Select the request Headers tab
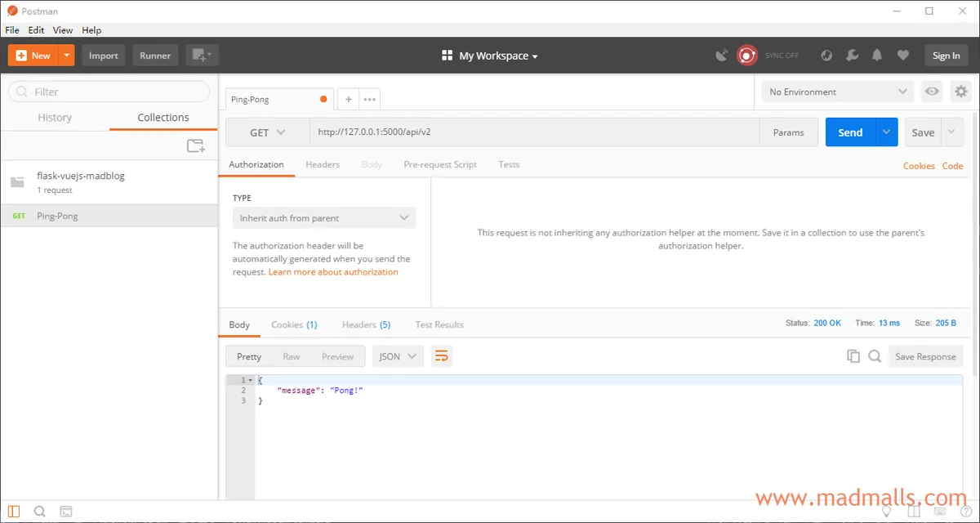The width and height of the screenshot is (980, 523). coord(323,164)
